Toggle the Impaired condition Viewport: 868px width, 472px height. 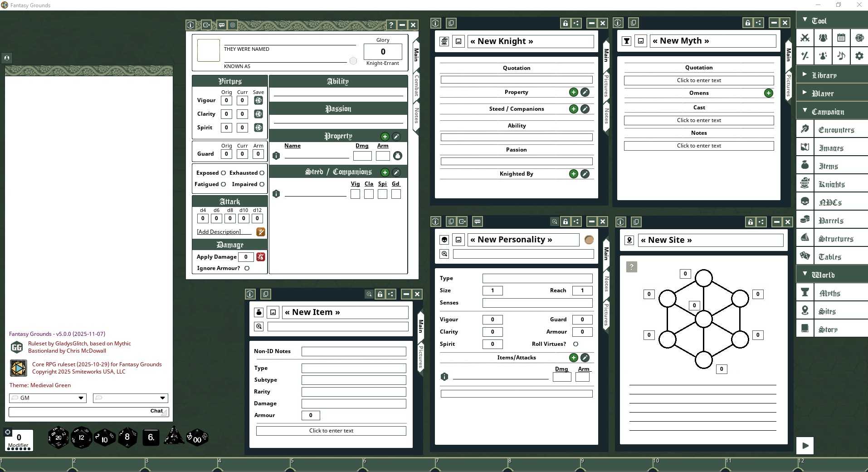click(x=262, y=184)
